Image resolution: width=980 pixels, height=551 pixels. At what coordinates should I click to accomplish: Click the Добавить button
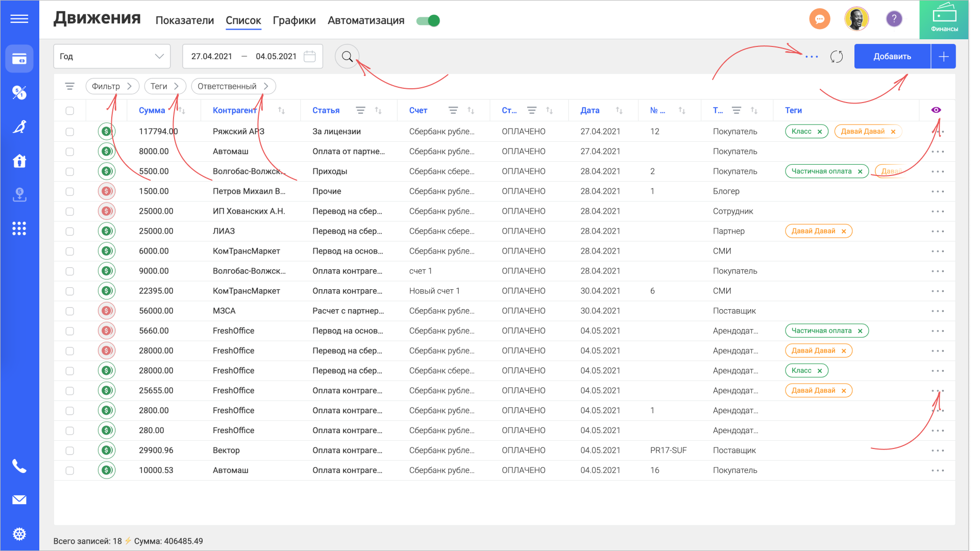click(892, 57)
